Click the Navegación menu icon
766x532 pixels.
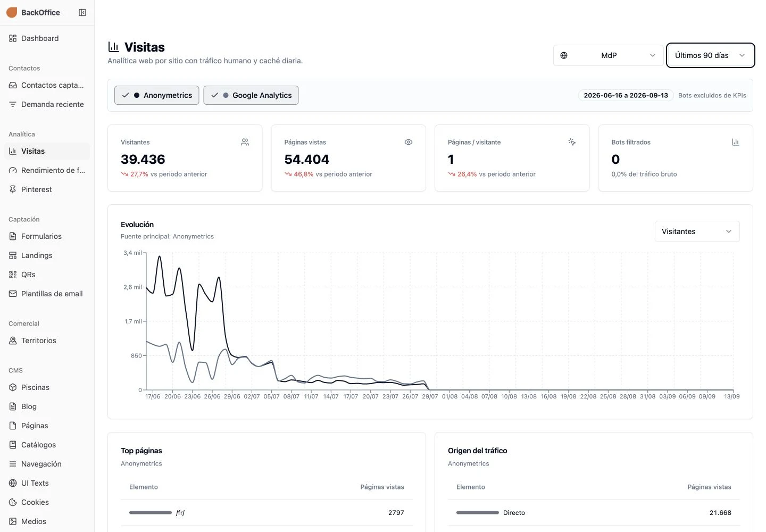tap(13, 464)
